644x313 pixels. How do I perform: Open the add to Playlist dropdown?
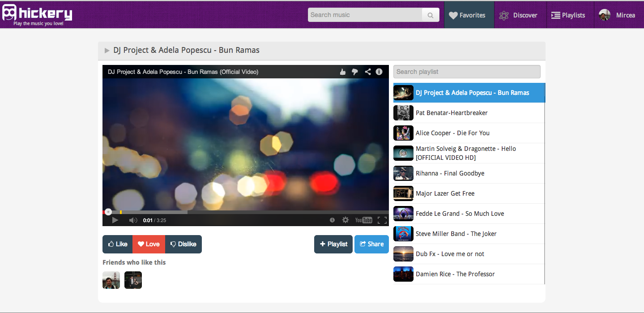pos(333,244)
